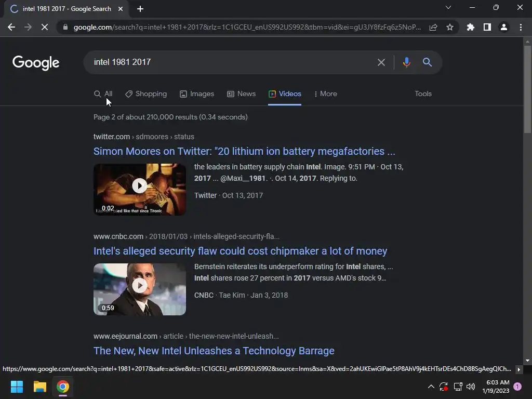Switch to the All results tab
The width and height of the screenshot is (532, 399).
click(x=103, y=94)
